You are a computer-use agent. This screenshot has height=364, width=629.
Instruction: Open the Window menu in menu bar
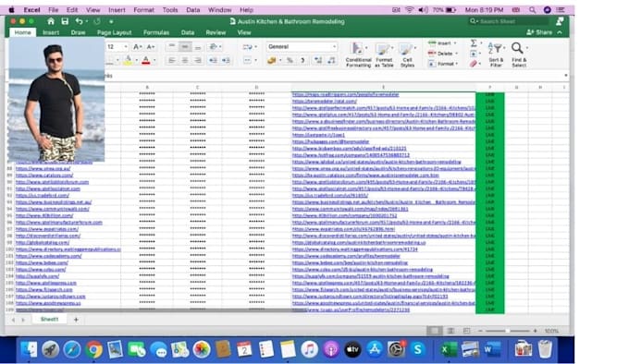pos(219,9)
